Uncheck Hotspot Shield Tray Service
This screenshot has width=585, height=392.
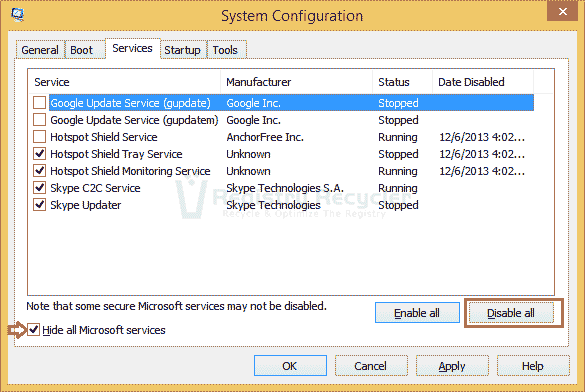click(40, 154)
